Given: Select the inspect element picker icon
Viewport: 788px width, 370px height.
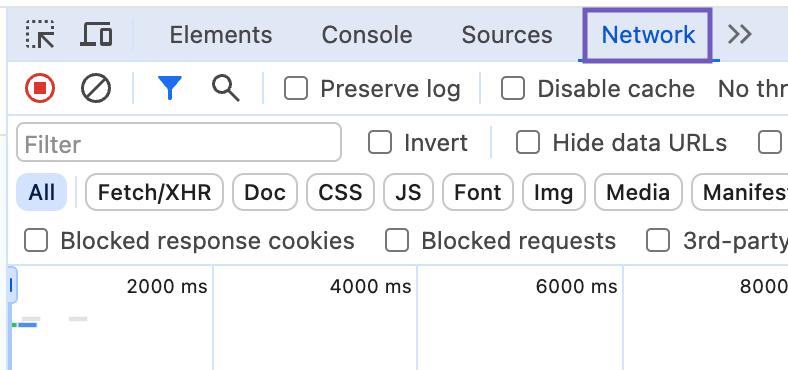Looking at the screenshot, I should 40,35.
